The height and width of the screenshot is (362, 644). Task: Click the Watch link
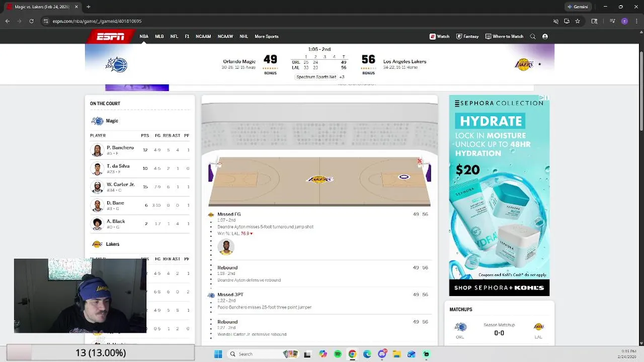click(439, 36)
